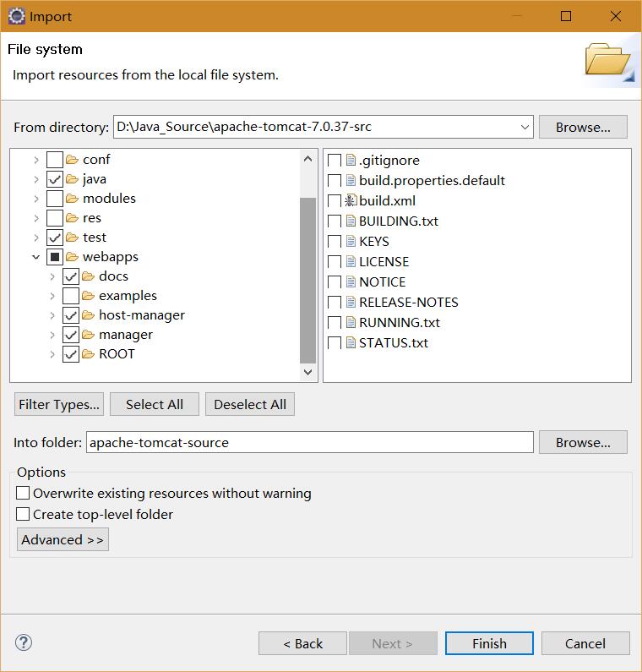Click the host-manager folder icon

88,315
